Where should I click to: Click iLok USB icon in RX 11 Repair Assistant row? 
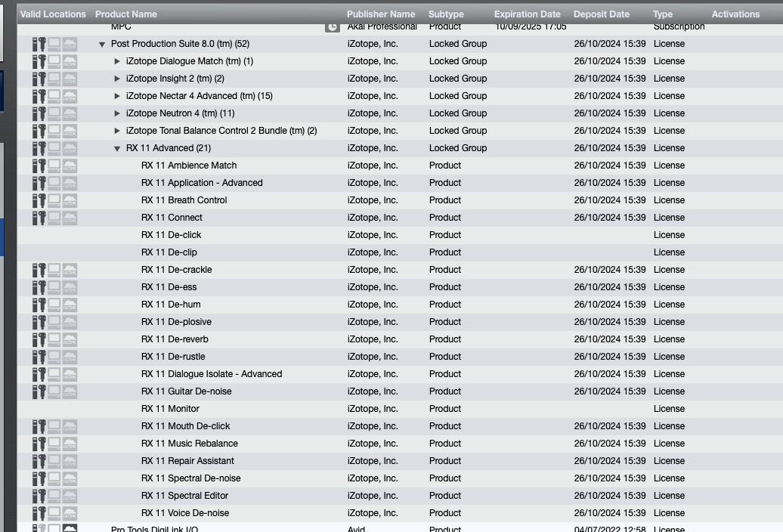pos(39,462)
